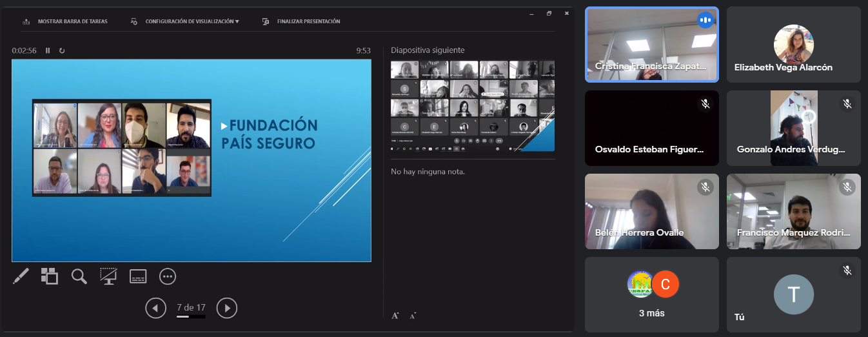Go to previous slide arrow
The height and width of the screenshot is (337, 868).
point(155,308)
